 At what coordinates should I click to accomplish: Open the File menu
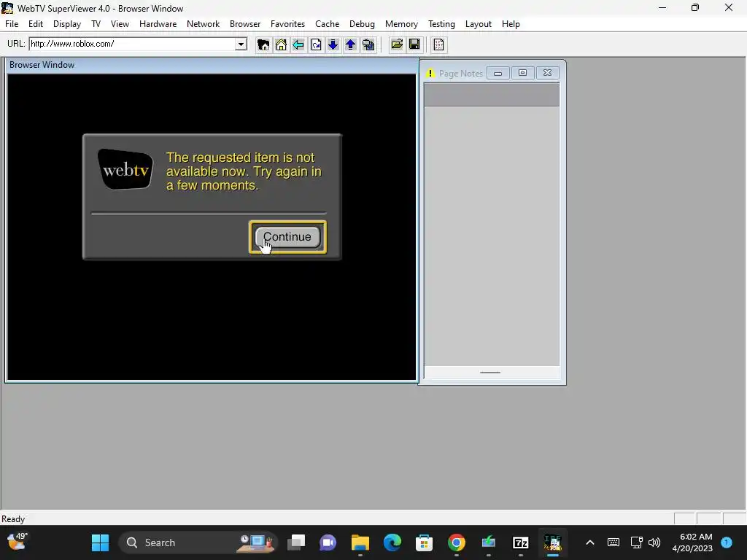pos(12,24)
